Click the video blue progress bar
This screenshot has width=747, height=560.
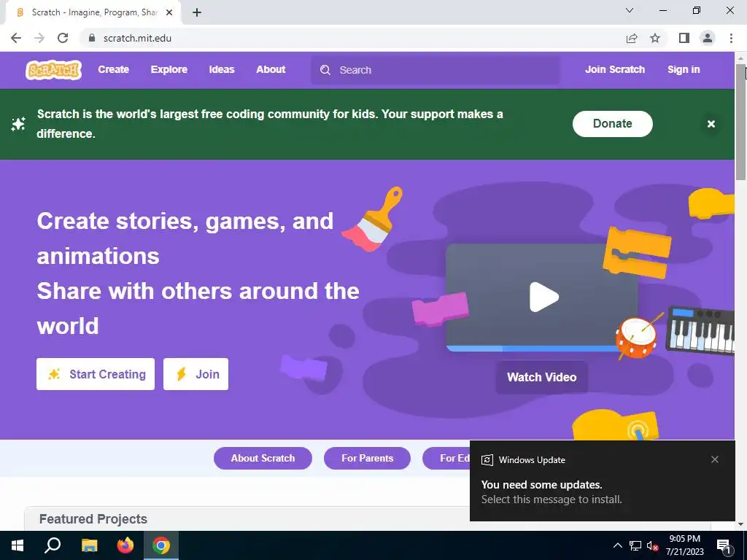click(x=533, y=349)
